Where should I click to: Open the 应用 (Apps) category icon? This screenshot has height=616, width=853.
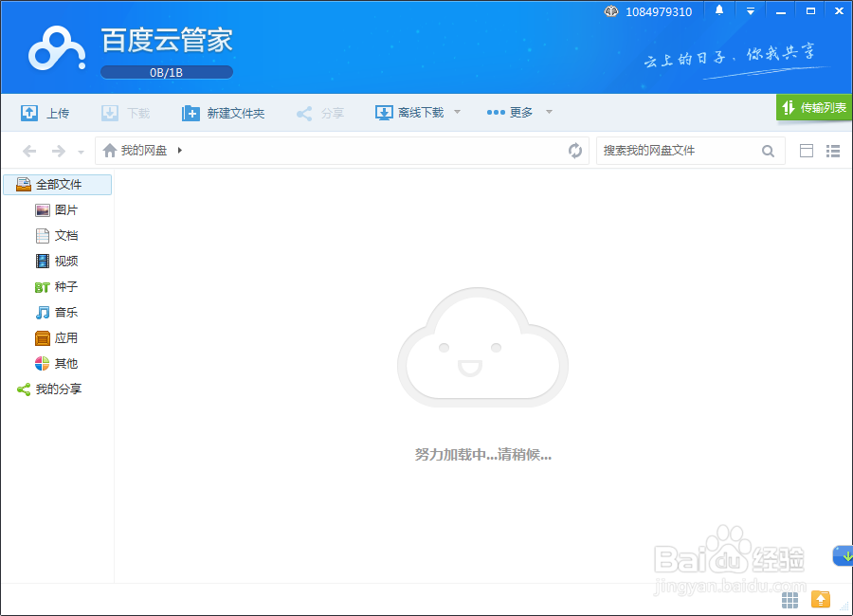pos(42,337)
